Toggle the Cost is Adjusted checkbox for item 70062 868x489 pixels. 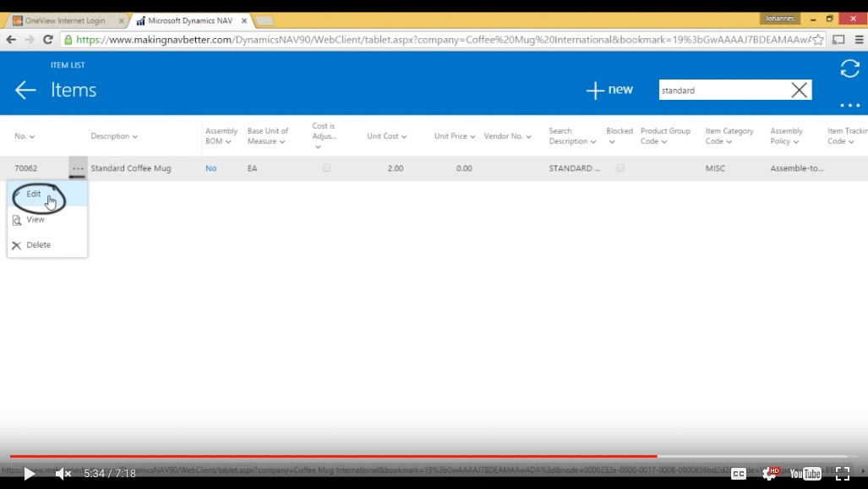click(326, 168)
